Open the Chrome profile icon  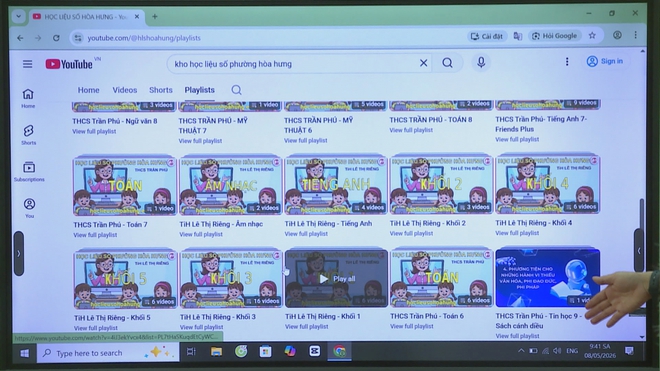617,35
